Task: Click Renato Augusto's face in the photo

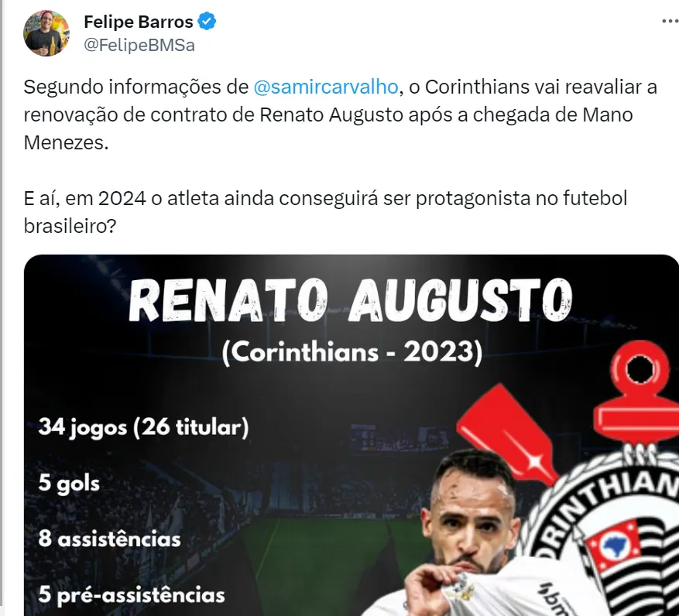Action: [472, 515]
